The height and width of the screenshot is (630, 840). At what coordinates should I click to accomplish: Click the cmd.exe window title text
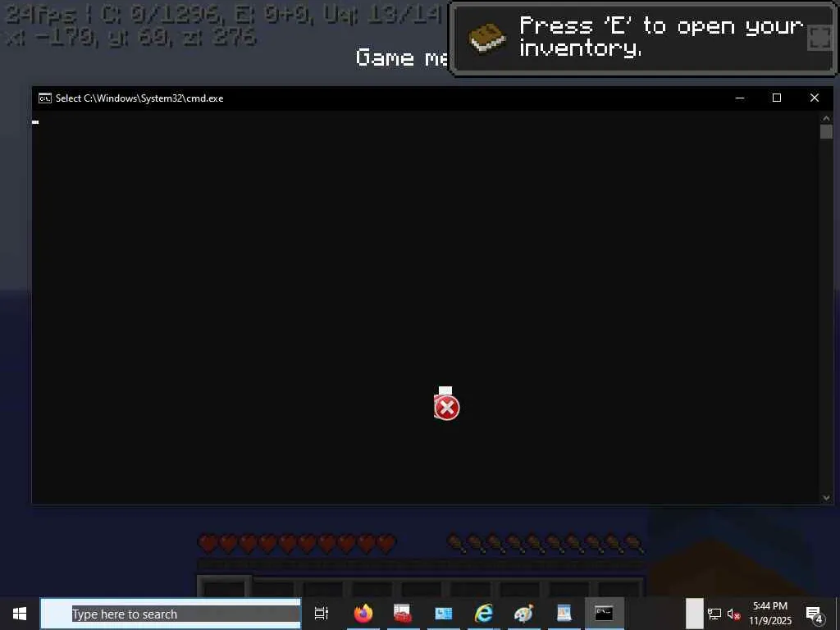(x=139, y=98)
